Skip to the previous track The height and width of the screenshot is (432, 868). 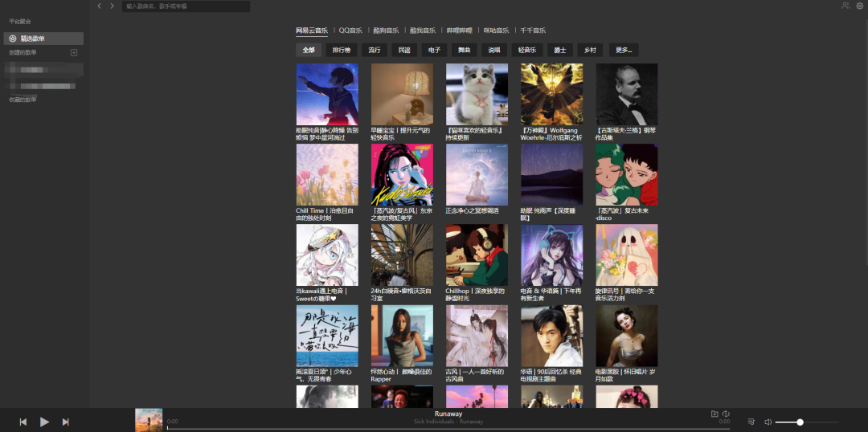pos(23,422)
